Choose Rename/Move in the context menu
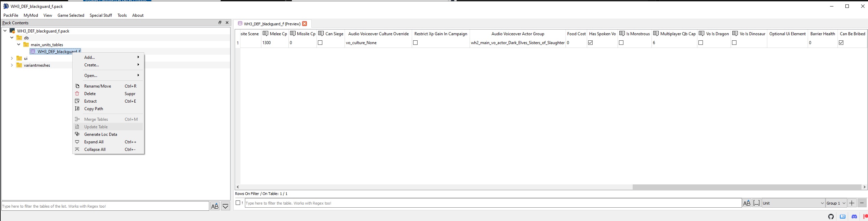This screenshot has height=221, width=868. click(98, 86)
